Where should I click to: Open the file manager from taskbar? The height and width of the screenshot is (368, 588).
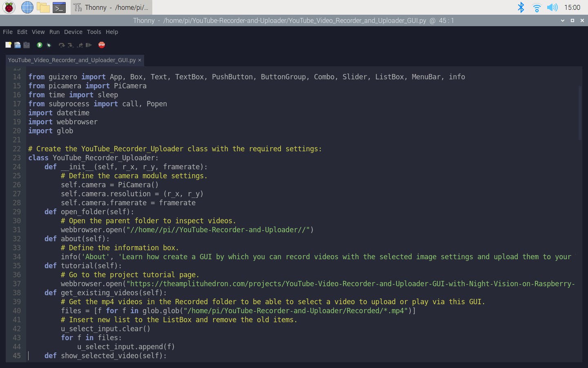(43, 7)
